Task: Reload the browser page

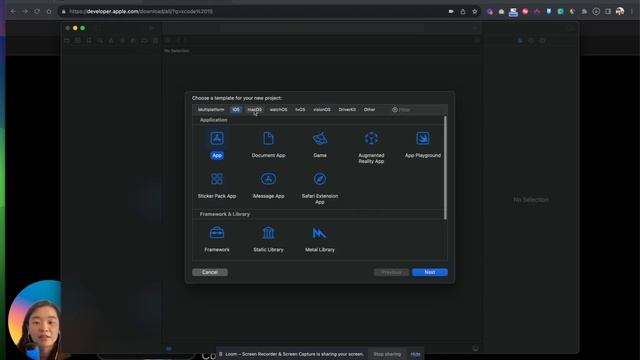Action: click(x=37, y=11)
